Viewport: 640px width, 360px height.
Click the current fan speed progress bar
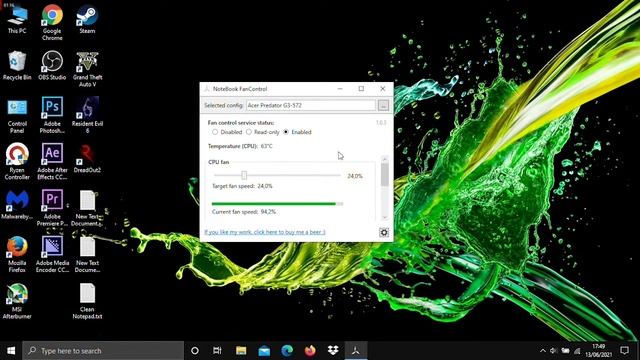(x=278, y=203)
